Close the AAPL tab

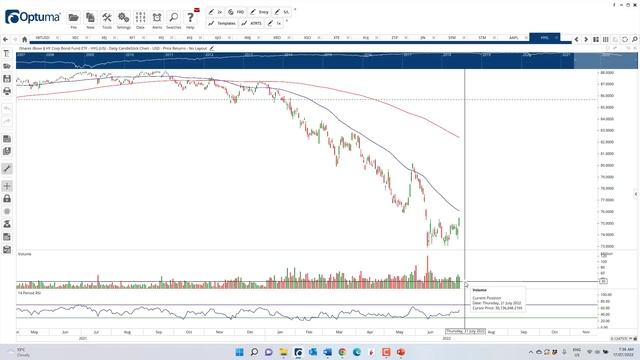click(526, 38)
